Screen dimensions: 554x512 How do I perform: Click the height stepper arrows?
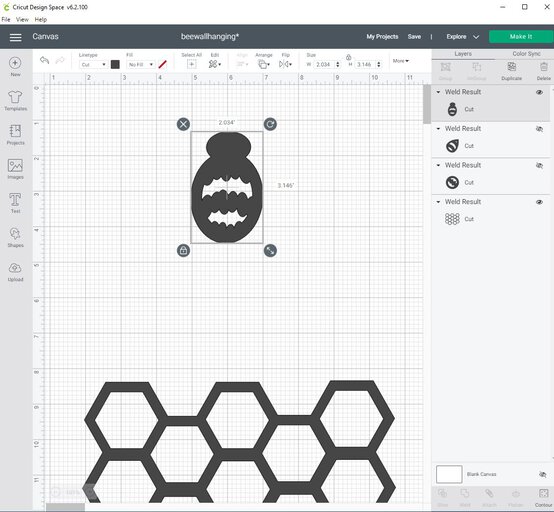379,64
